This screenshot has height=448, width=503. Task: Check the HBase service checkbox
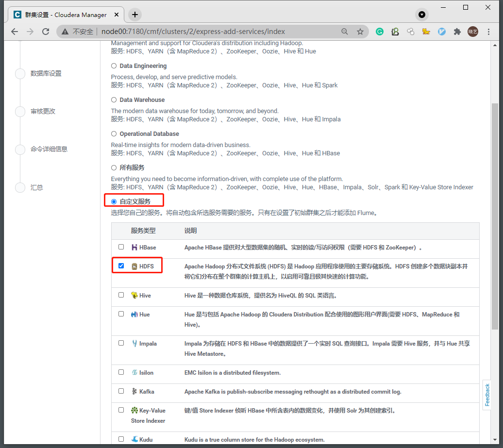click(121, 247)
